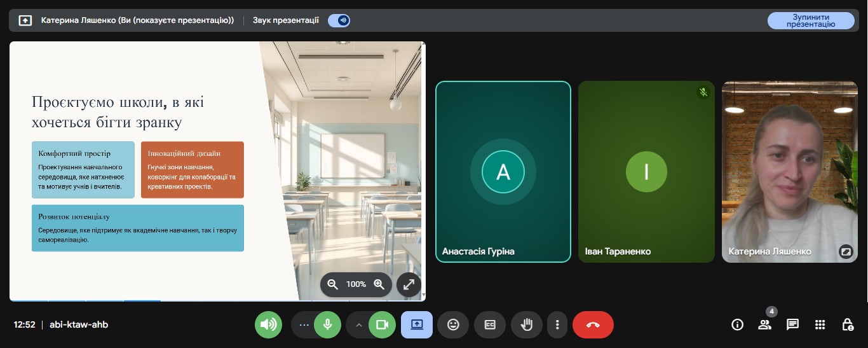Screen dimensions: 868x348
Task: Open audio settings three-dot menu
Action: [x=303, y=324]
